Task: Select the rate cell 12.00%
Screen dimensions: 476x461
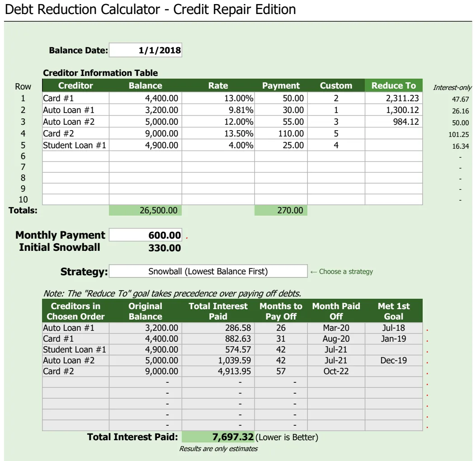Action: 218,122
